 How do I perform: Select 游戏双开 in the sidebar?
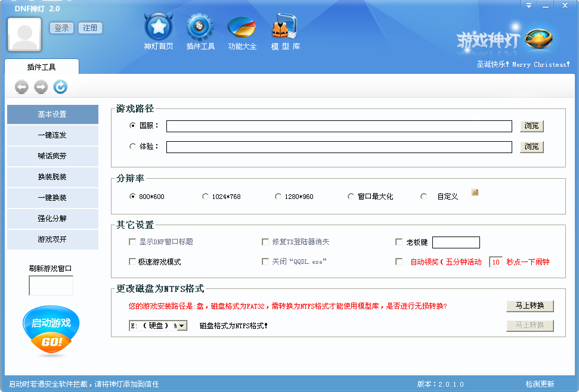coord(52,239)
